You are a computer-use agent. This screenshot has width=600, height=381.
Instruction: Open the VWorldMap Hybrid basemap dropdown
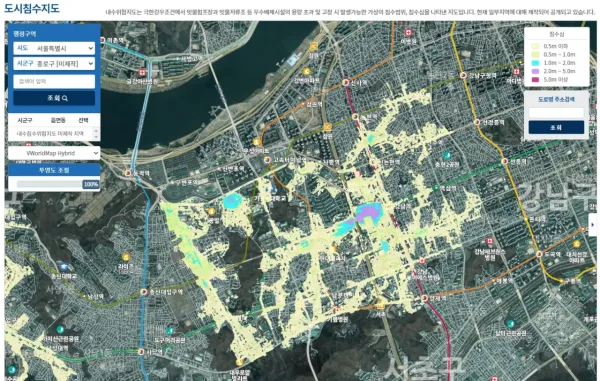(54, 153)
